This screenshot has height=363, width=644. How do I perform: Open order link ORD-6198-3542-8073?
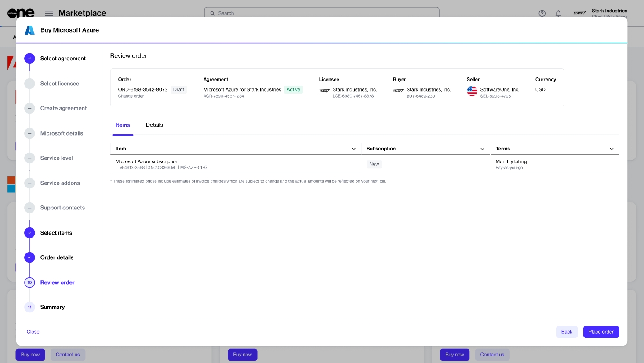click(142, 89)
